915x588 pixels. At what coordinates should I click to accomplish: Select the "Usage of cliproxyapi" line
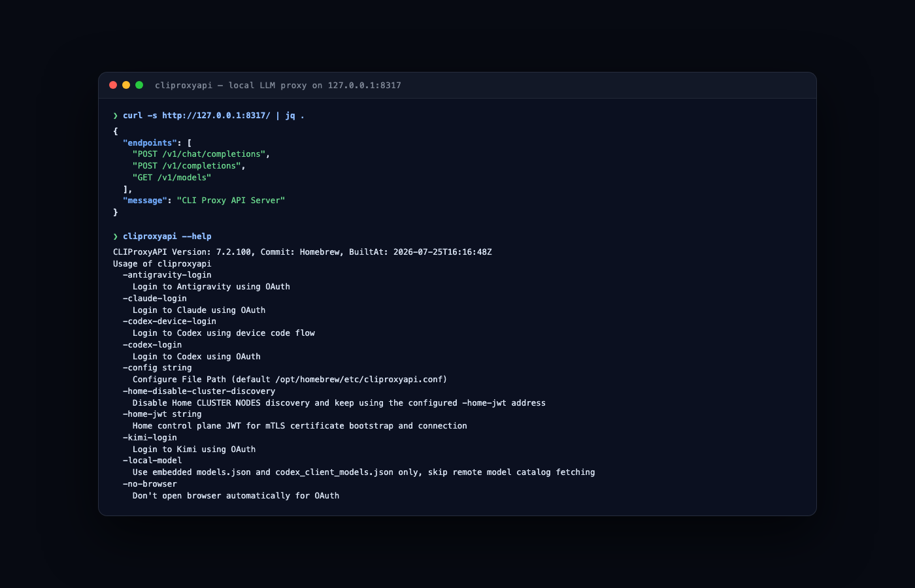(x=162, y=264)
